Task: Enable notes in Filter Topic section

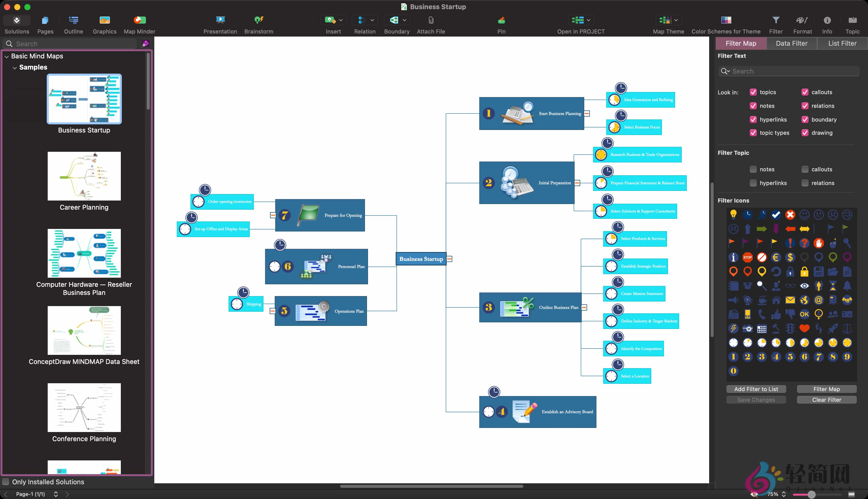Action: click(753, 169)
